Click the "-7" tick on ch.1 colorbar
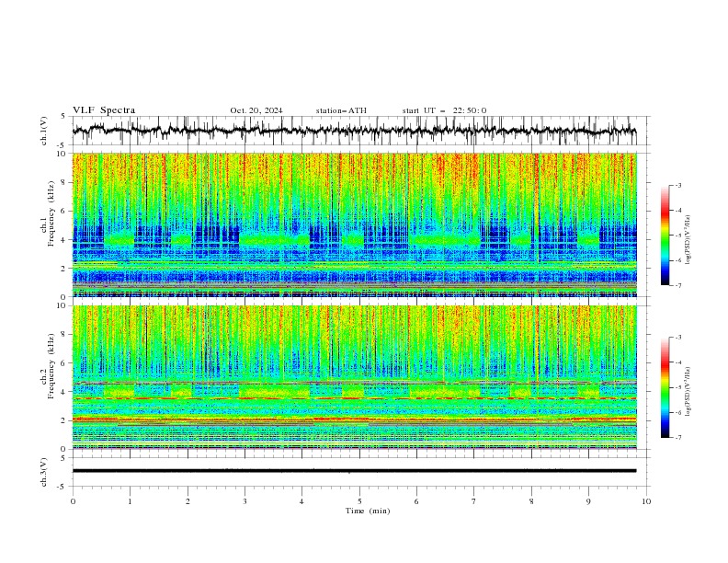This screenshot has height=563, width=728. tap(678, 285)
